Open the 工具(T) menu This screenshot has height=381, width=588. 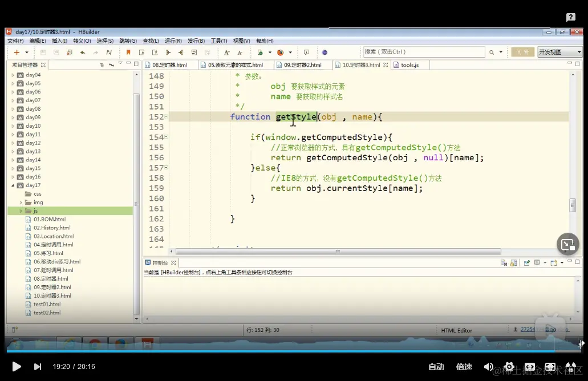coord(218,40)
